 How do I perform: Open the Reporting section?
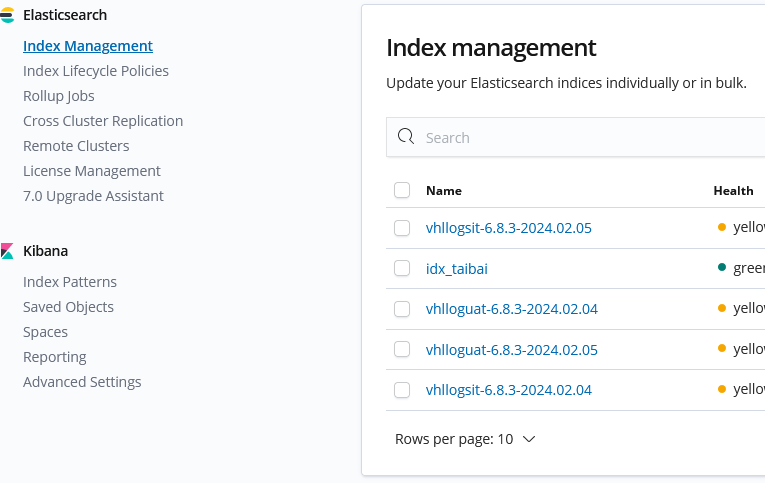[55, 357]
